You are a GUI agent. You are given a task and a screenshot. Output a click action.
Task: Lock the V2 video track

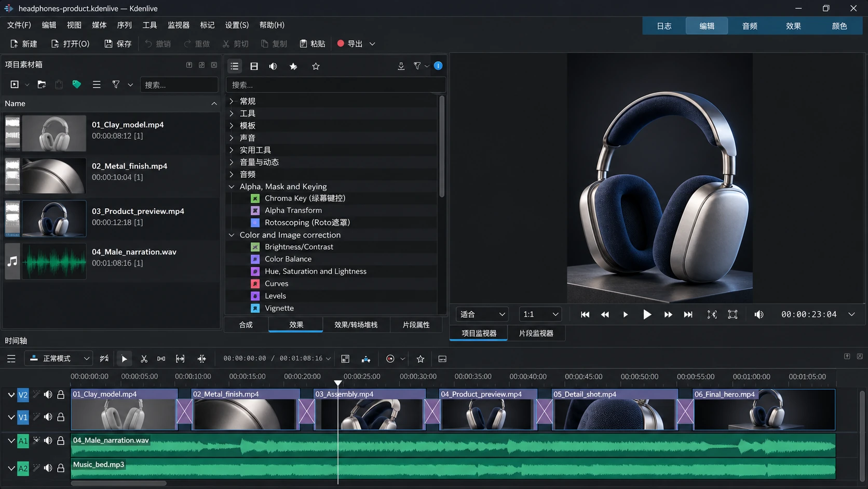point(61,395)
